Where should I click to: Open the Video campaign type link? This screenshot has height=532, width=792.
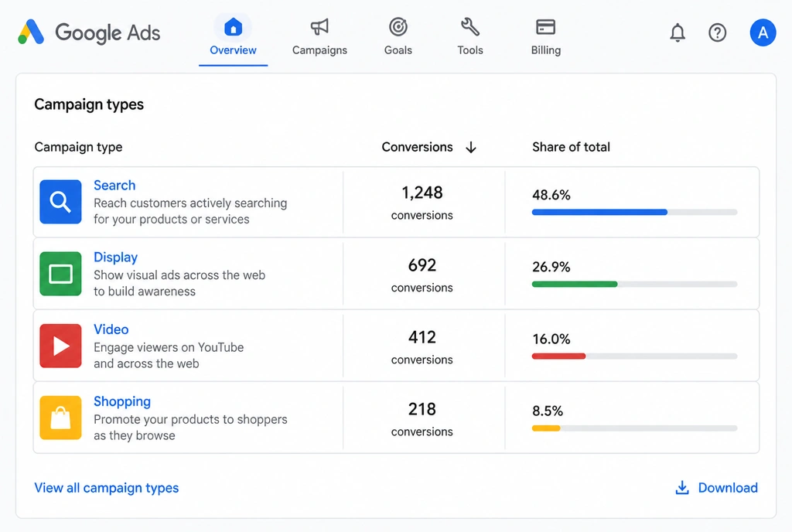click(x=111, y=329)
